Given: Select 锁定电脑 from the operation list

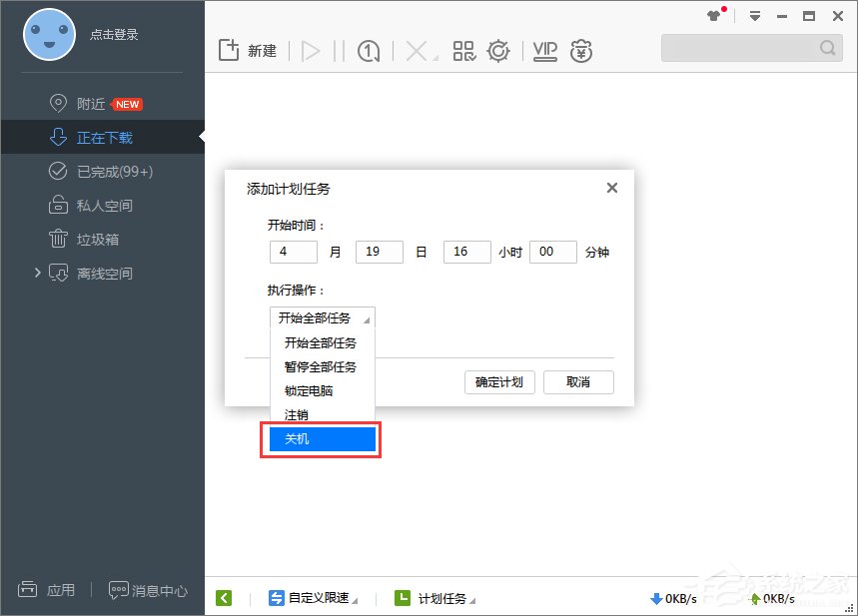Looking at the screenshot, I should click(x=309, y=390).
